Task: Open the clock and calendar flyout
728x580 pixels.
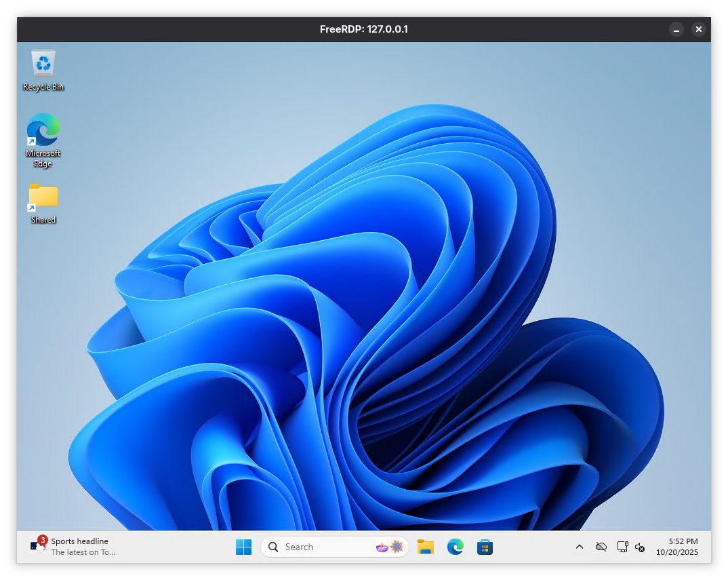Action: (x=677, y=547)
